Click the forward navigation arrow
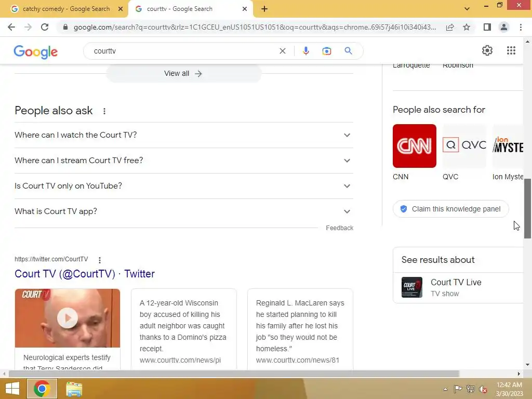Viewport: 532px width, 399px height. coord(28,27)
